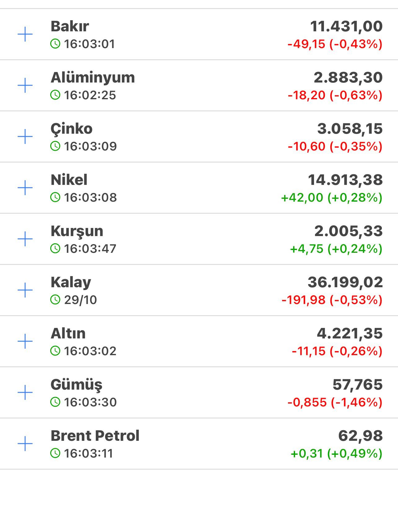Add Altın with the plus icon
This screenshot has height=532, width=398.
coord(25,341)
